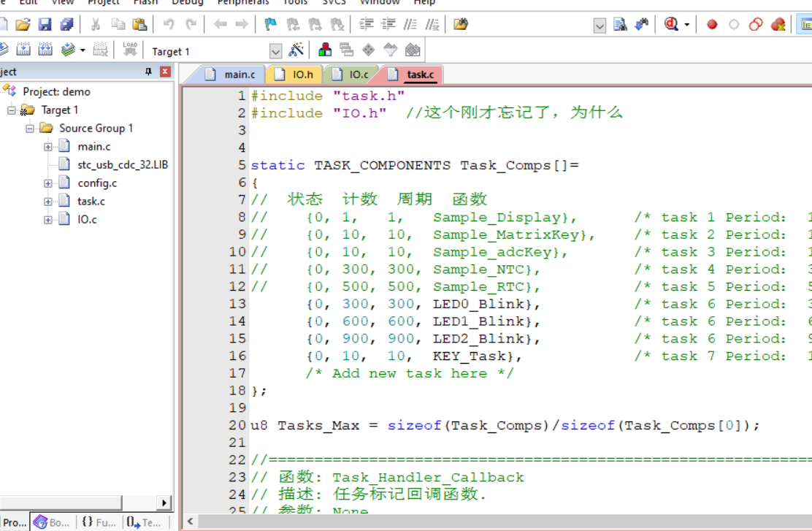
Task: Undo the last edit
Action: coord(169,24)
